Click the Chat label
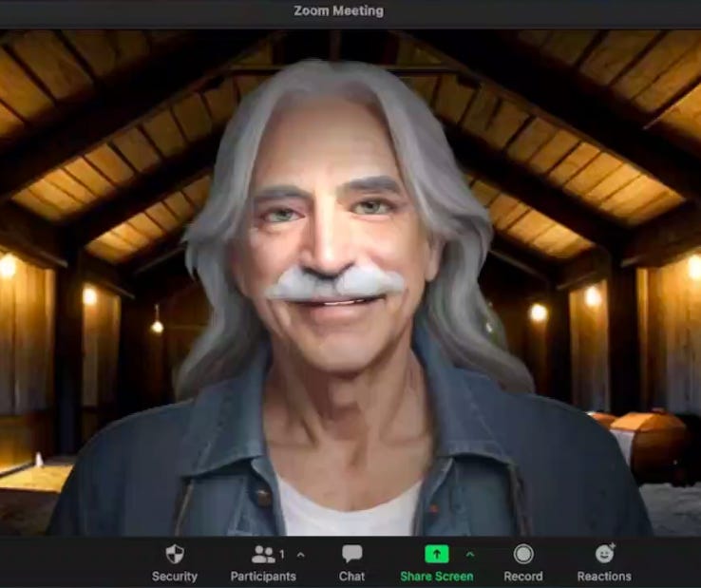 (x=351, y=577)
